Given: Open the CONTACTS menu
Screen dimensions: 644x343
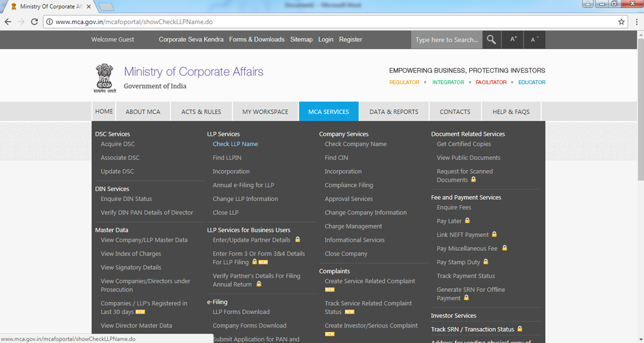Looking at the screenshot, I should tap(455, 111).
